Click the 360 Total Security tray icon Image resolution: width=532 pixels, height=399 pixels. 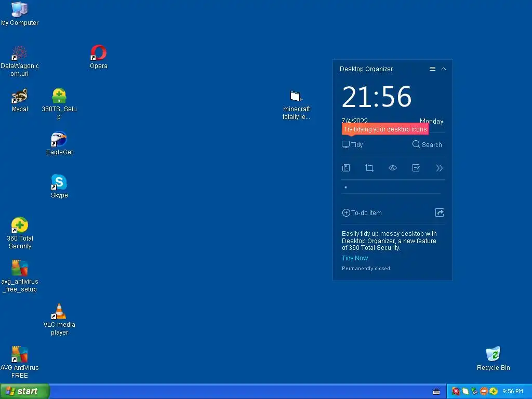coord(494,391)
